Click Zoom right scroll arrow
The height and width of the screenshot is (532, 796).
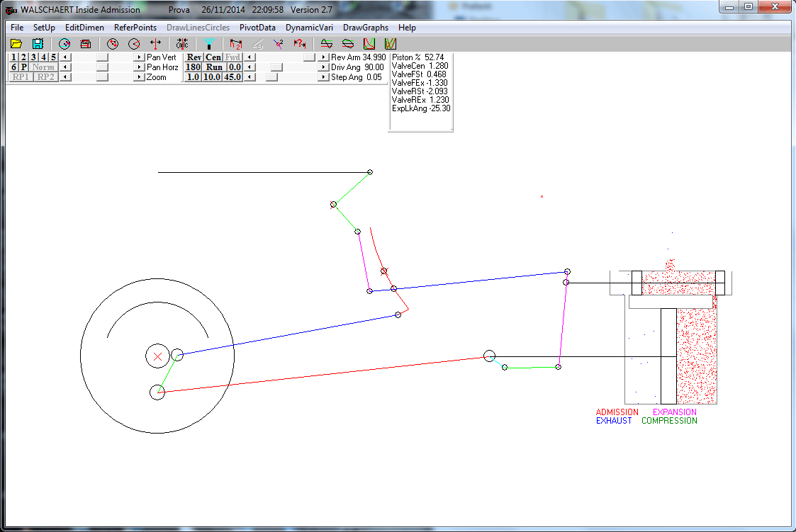click(139, 77)
